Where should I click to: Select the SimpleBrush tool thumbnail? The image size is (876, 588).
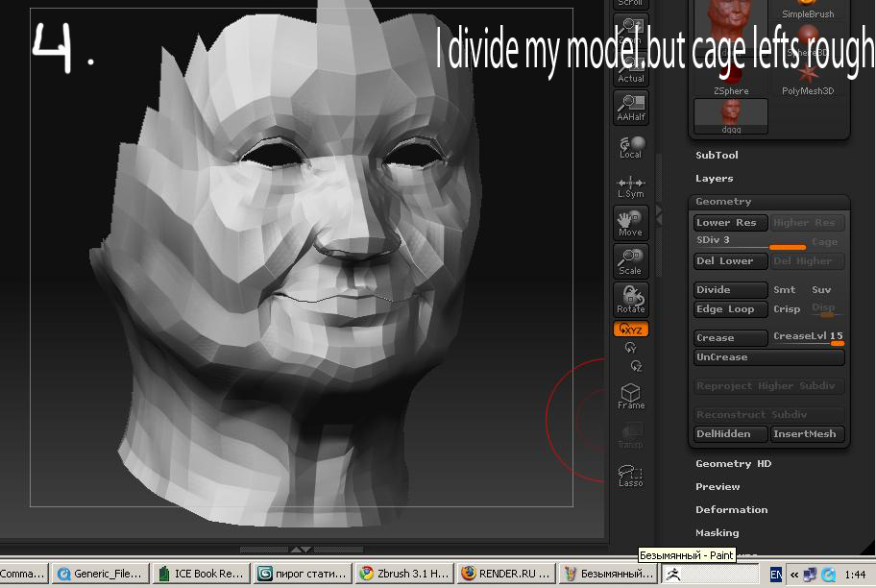[808, 10]
